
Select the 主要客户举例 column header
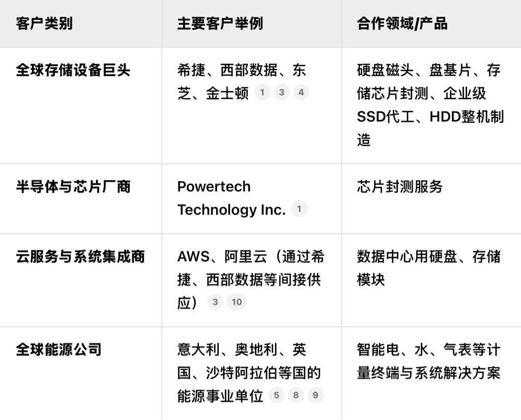click(220, 23)
